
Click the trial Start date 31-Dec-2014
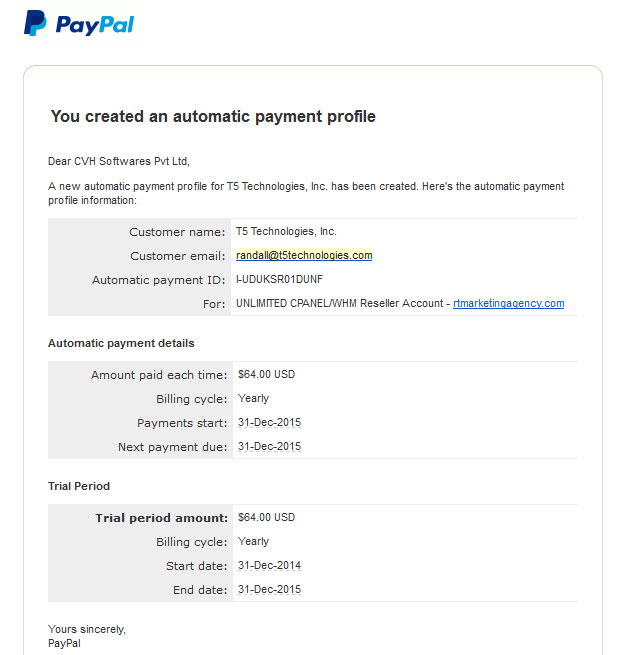(269, 565)
